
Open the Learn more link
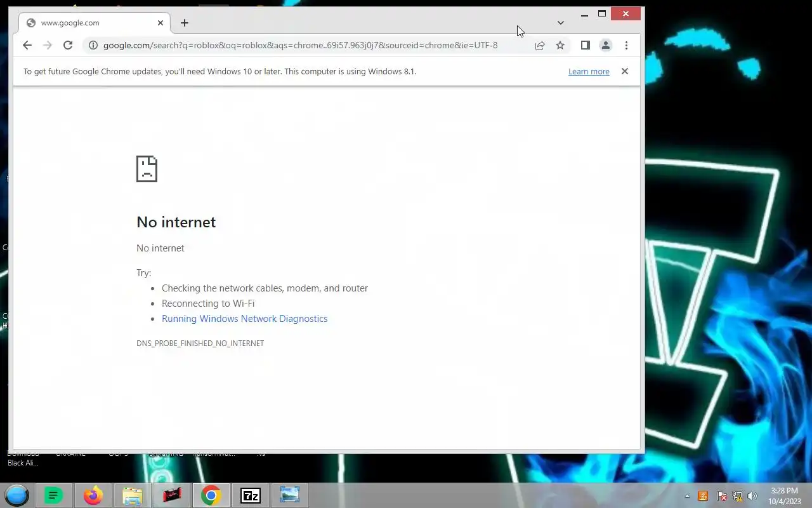[x=589, y=72]
